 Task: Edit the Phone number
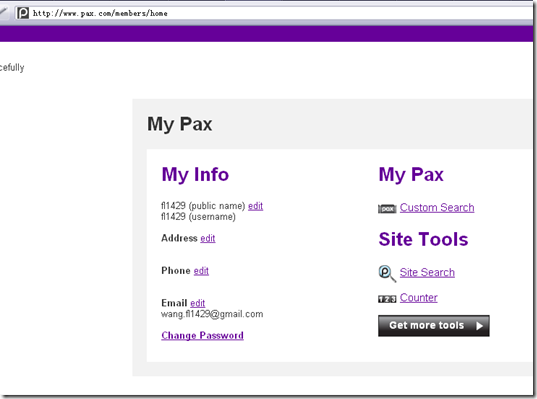pos(201,271)
